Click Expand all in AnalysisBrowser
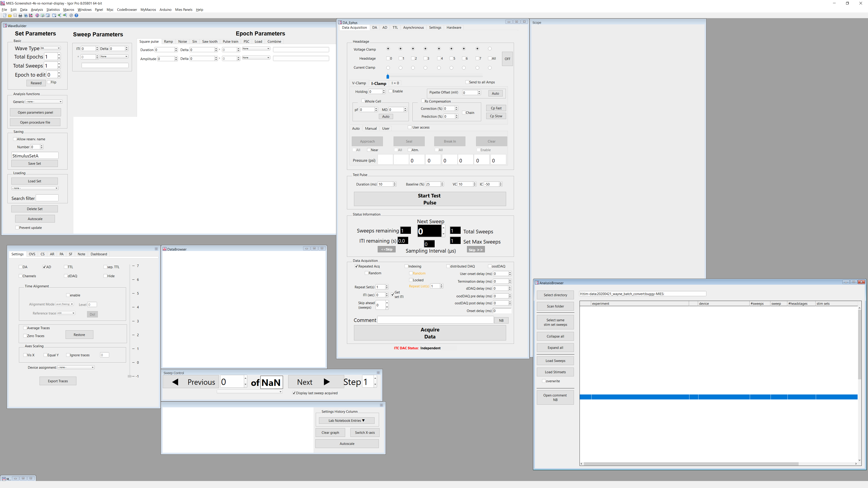Image resolution: width=868 pixels, height=488 pixels. click(x=555, y=347)
